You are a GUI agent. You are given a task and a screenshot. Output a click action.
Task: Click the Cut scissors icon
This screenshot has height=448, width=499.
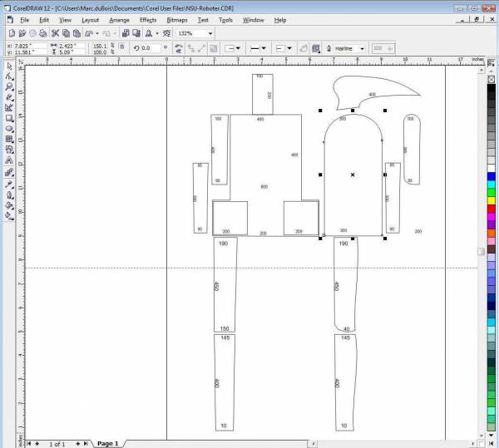pos(55,33)
